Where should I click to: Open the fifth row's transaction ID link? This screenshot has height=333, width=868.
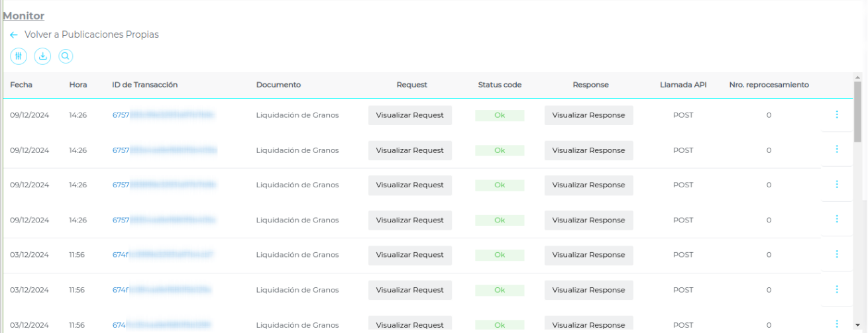162,255
